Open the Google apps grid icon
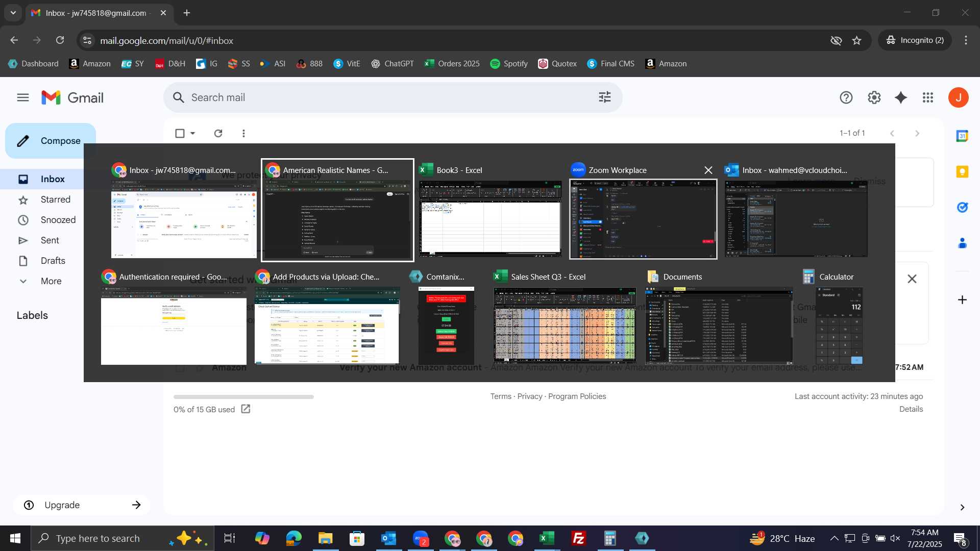 point(928,97)
